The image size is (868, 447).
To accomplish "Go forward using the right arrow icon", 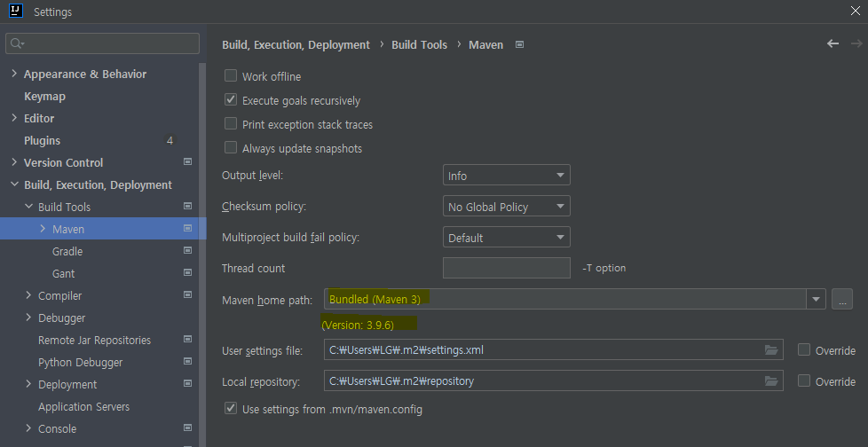I will tap(856, 43).
